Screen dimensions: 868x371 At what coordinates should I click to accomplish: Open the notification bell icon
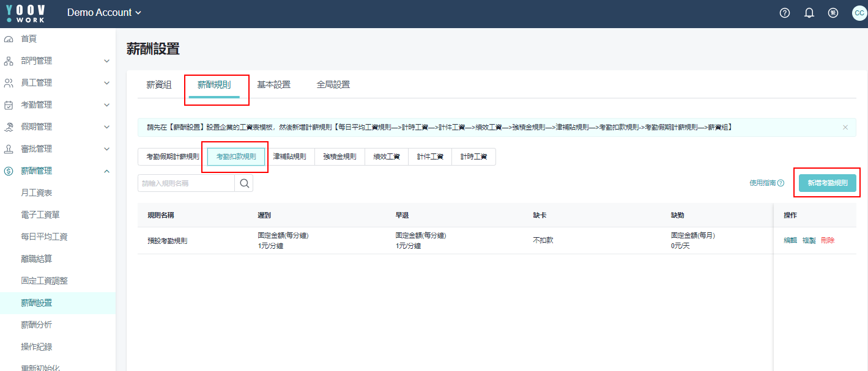809,13
